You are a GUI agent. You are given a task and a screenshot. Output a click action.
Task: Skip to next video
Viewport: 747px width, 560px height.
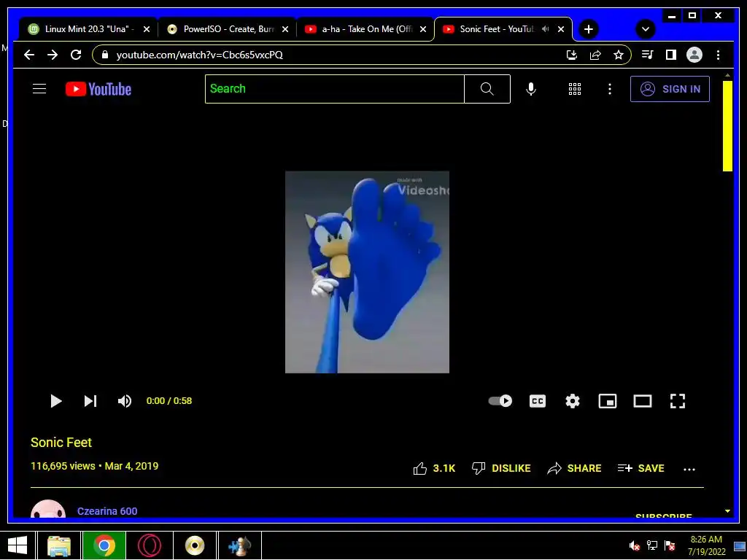click(90, 401)
